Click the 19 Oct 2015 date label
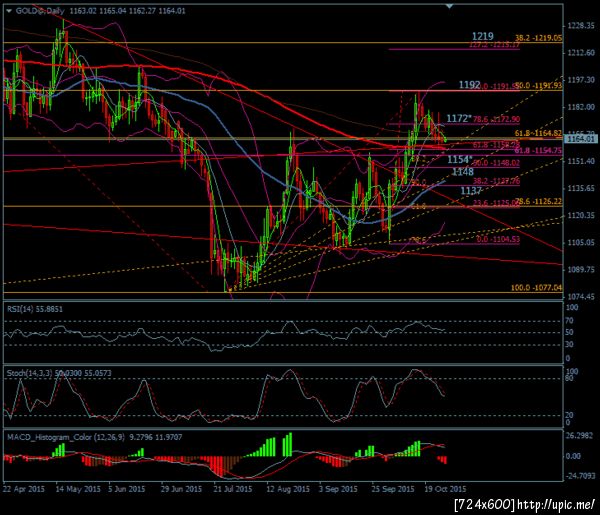 coord(445,489)
